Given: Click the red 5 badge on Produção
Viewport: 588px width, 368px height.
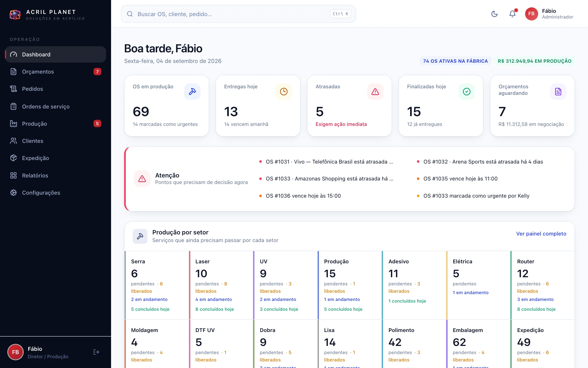Looking at the screenshot, I should pos(97,123).
